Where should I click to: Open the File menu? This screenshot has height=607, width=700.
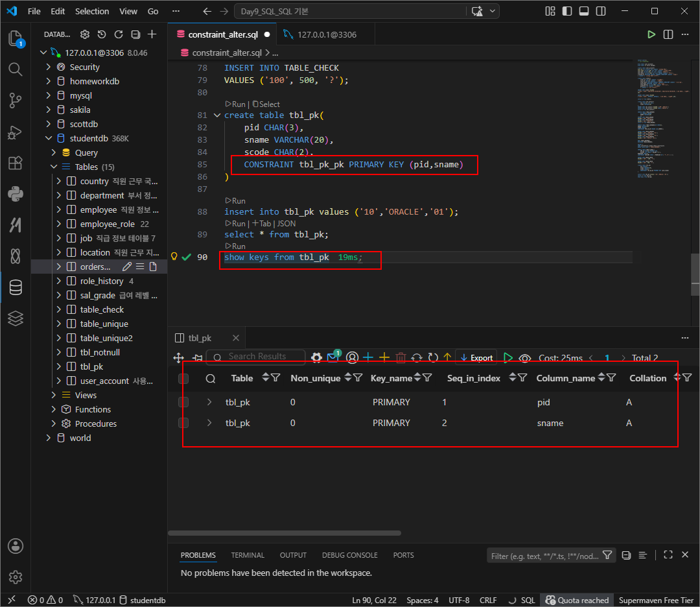(x=34, y=11)
